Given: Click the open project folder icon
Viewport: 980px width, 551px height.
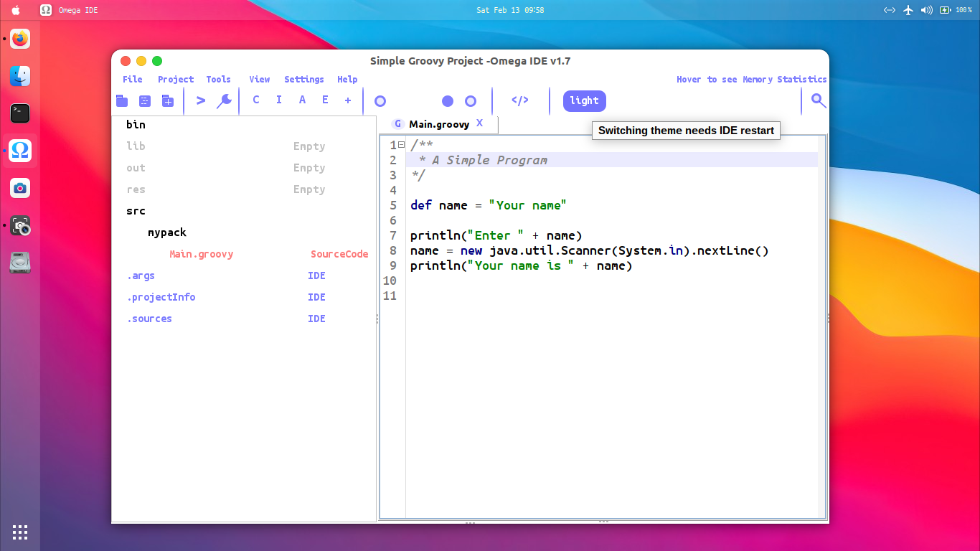Looking at the screenshot, I should pyautogui.click(x=122, y=101).
